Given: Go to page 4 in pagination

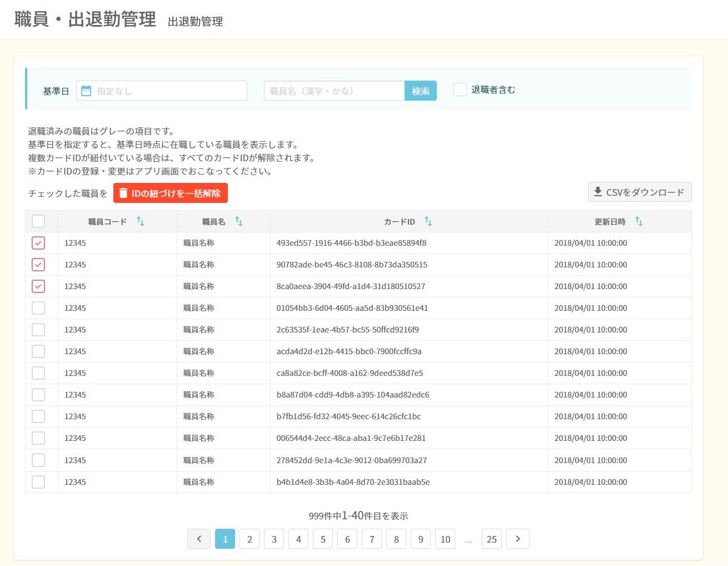Looking at the screenshot, I should (x=298, y=539).
